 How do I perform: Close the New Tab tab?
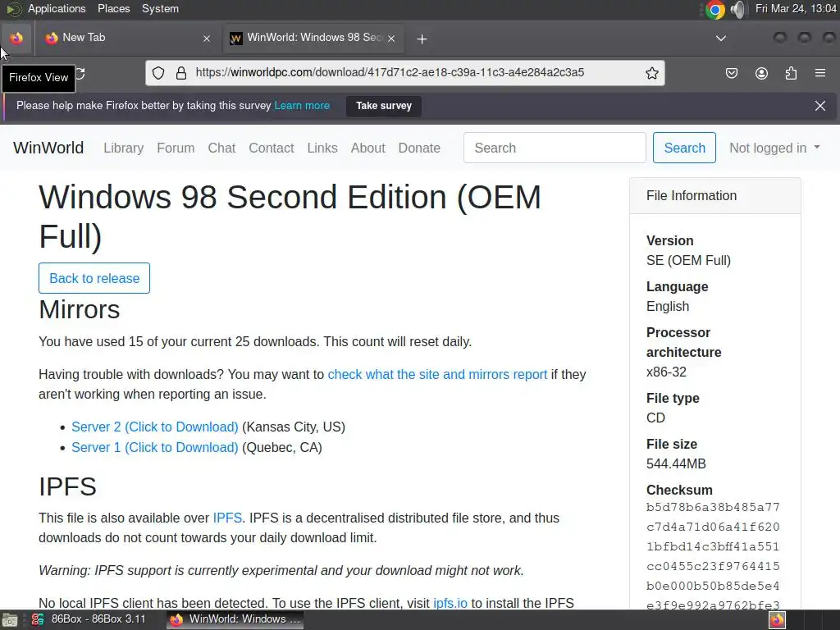pyautogui.click(x=207, y=39)
